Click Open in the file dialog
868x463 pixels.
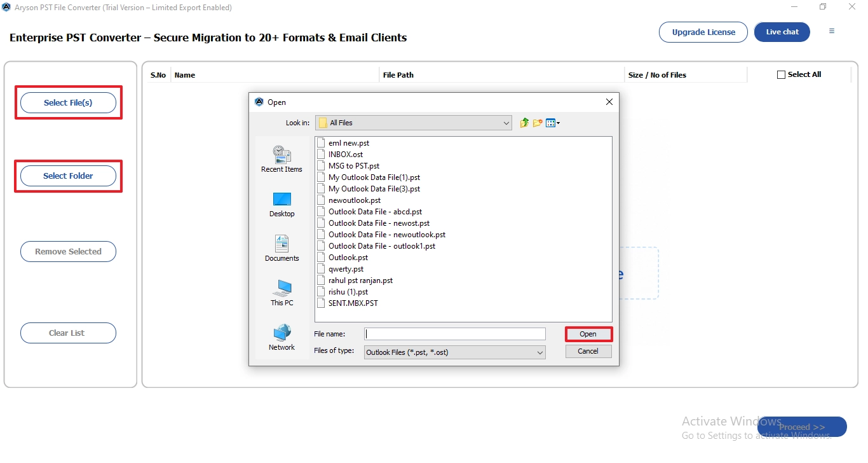[x=588, y=334]
